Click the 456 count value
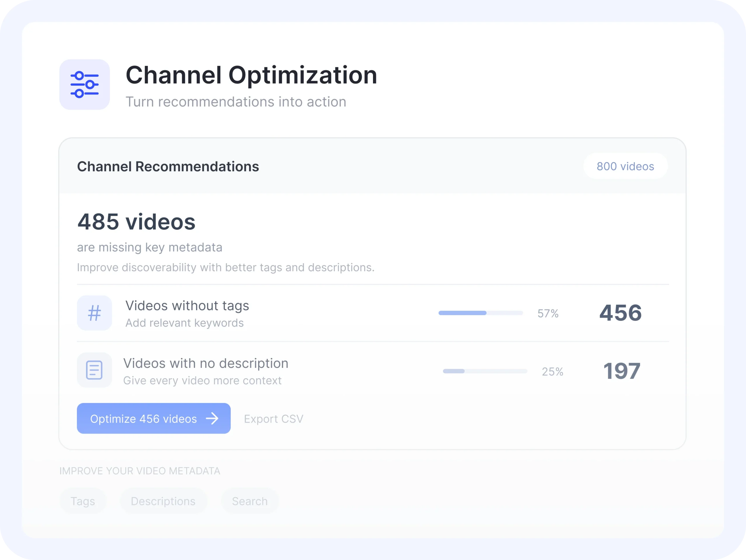This screenshot has height=560, width=746. coord(620,313)
